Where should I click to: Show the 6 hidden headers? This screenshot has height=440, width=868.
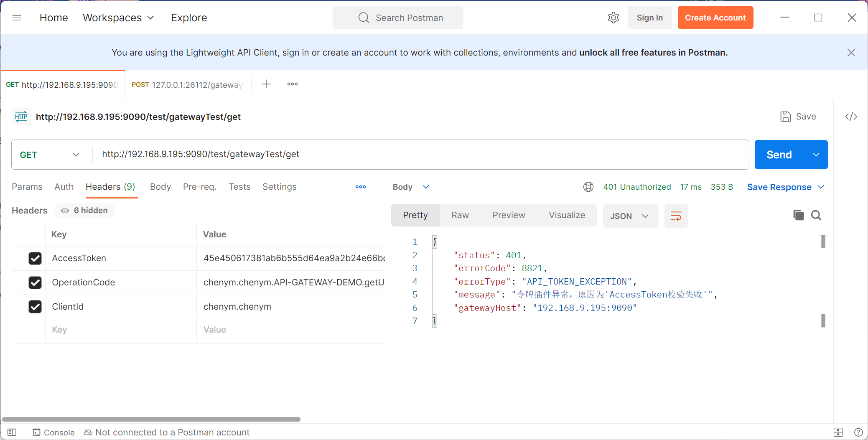coord(85,211)
